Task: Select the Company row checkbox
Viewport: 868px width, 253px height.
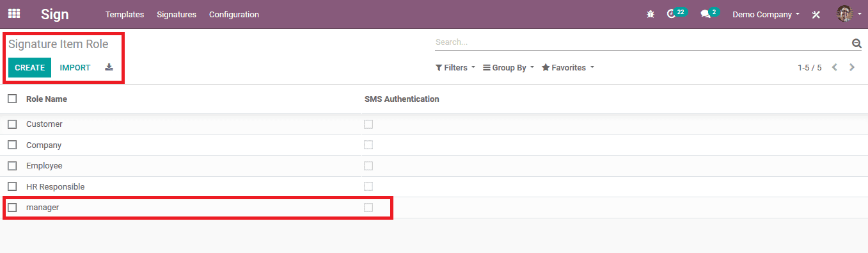Action: point(12,145)
